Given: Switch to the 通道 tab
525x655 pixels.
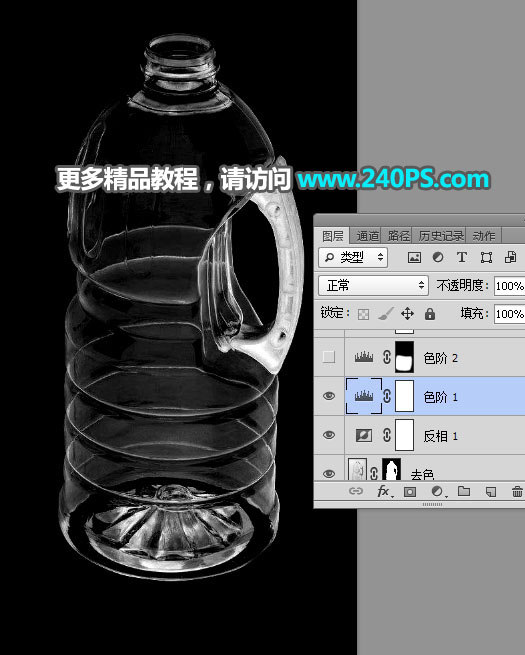Looking at the screenshot, I should pos(368,236).
